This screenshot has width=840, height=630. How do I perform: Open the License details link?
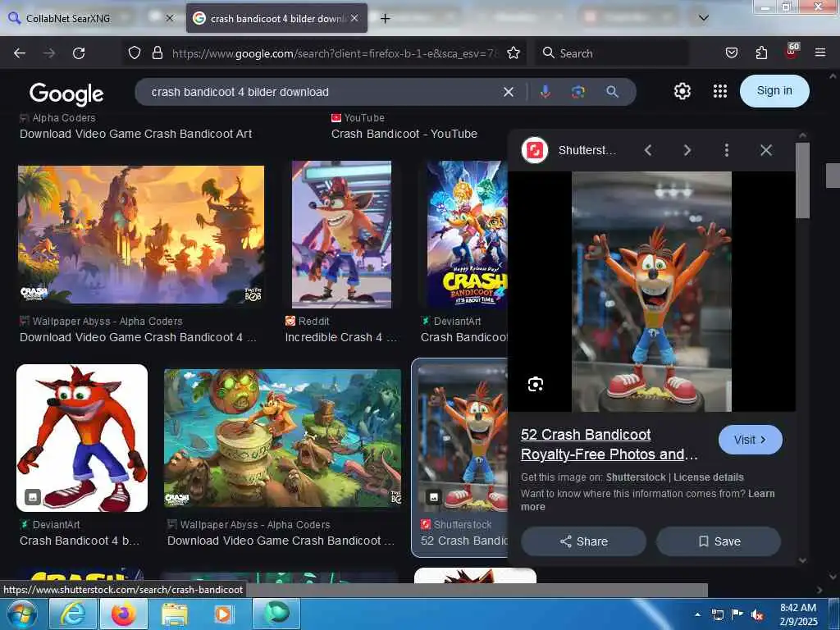pyautogui.click(x=709, y=477)
